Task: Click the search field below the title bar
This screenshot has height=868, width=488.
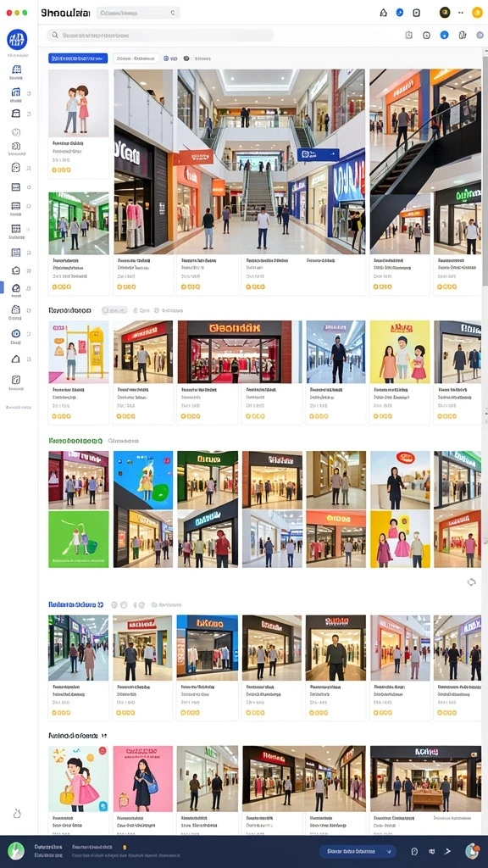Action: coord(160,35)
